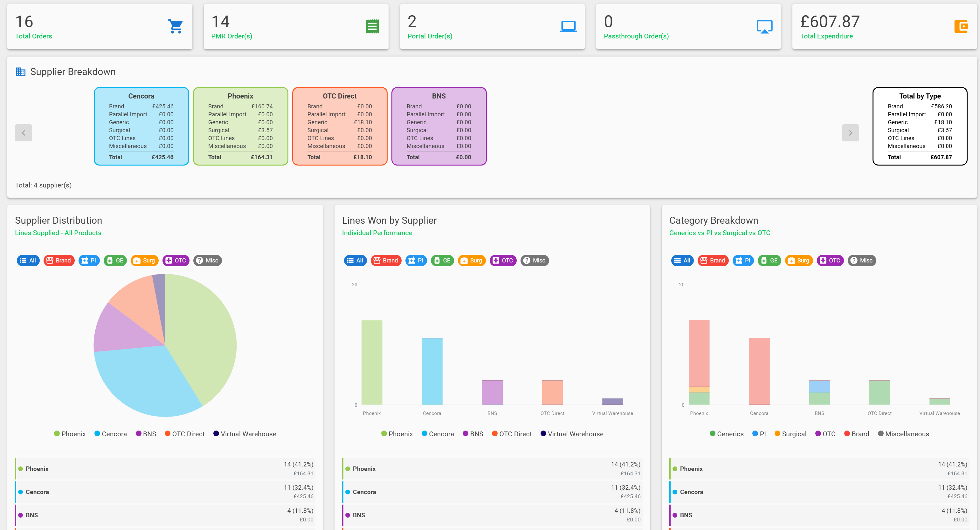Click the Supplier Breakdown building icon
Screen dimensions: 980x530
(21, 71)
